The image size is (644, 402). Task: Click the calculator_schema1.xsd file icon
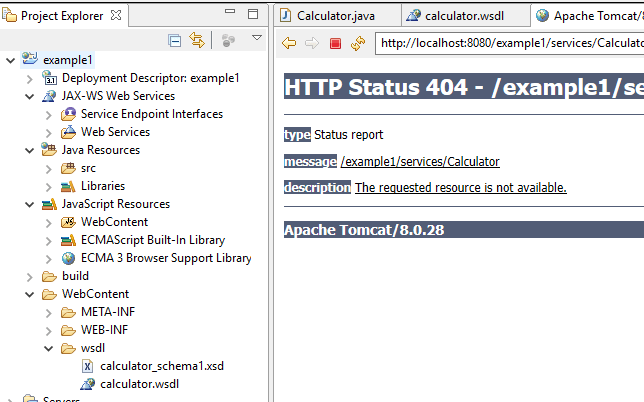pyautogui.click(x=87, y=366)
